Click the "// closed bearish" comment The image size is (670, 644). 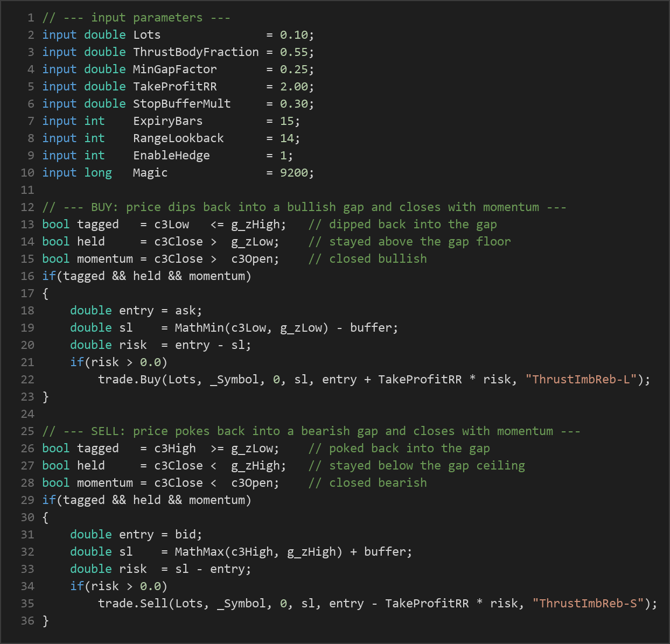tap(368, 483)
